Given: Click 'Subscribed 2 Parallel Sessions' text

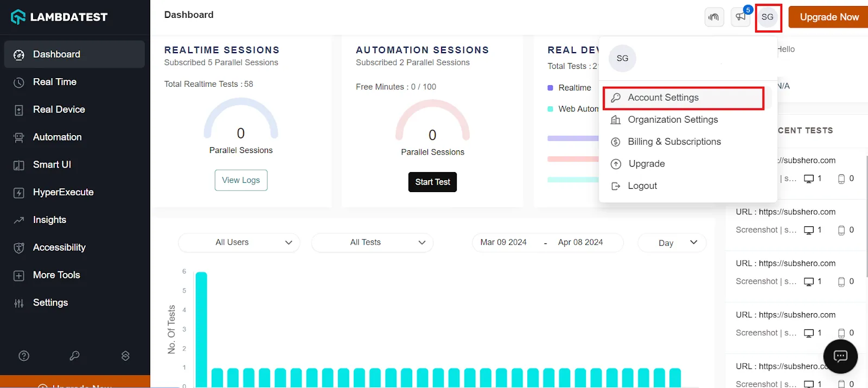Looking at the screenshot, I should (413, 62).
